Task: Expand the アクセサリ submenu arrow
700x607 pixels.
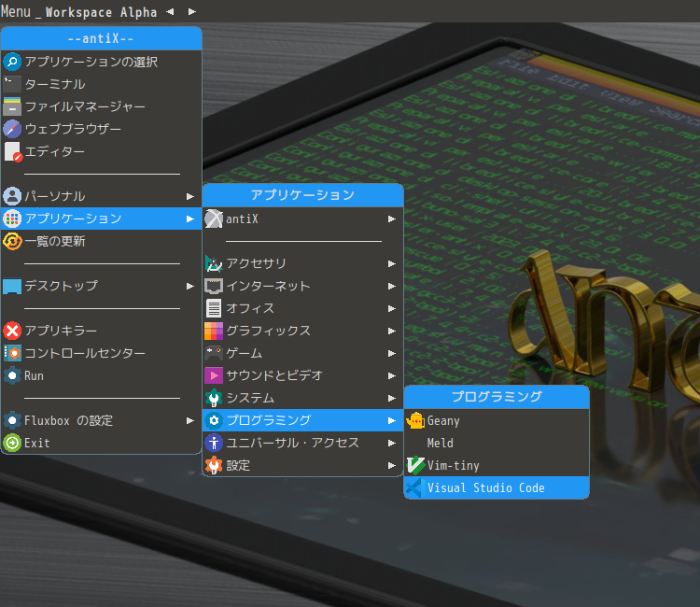Action: pyautogui.click(x=391, y=264)
